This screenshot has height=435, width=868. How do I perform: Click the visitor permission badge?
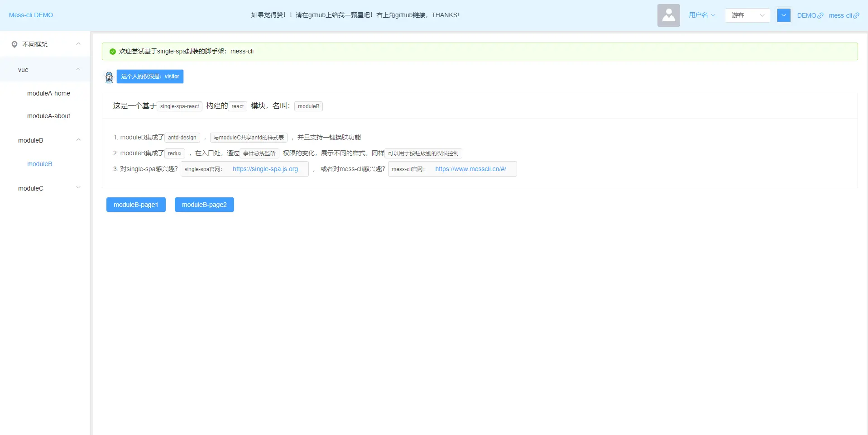click(150, 76)
